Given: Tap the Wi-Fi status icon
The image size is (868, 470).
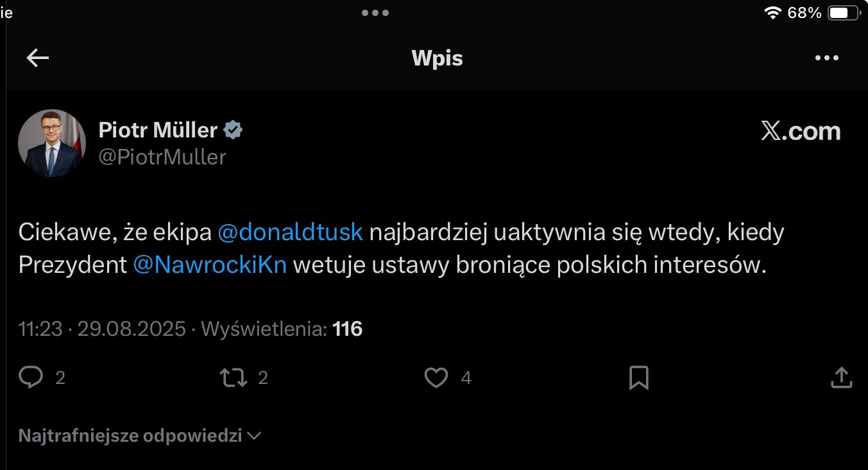Looking at the screenshot, I should tap(772, 12).
